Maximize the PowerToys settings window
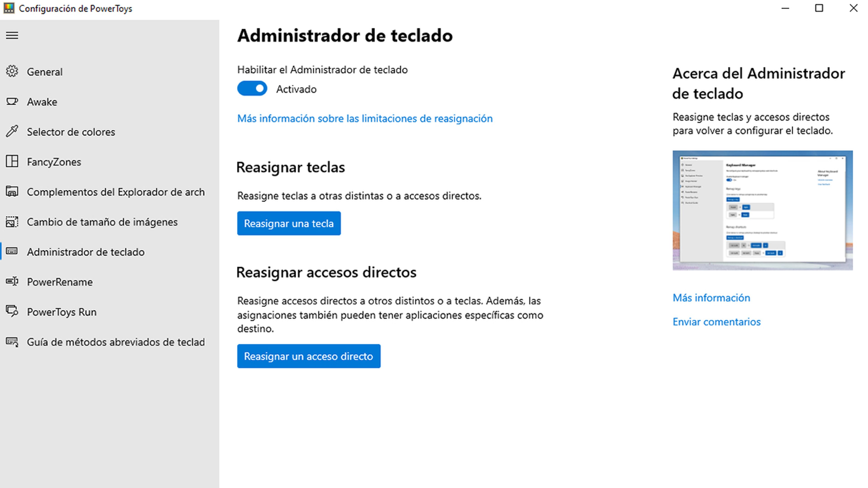Screen dimensions: 868x488 [819, 8]
